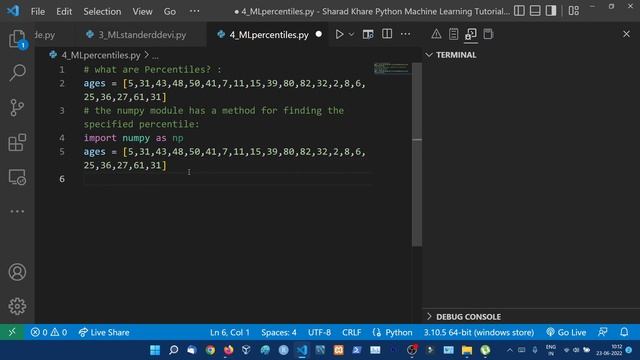Open the Go menu
This screenshot has width=640, height=360.
click(x=170, y=11)
